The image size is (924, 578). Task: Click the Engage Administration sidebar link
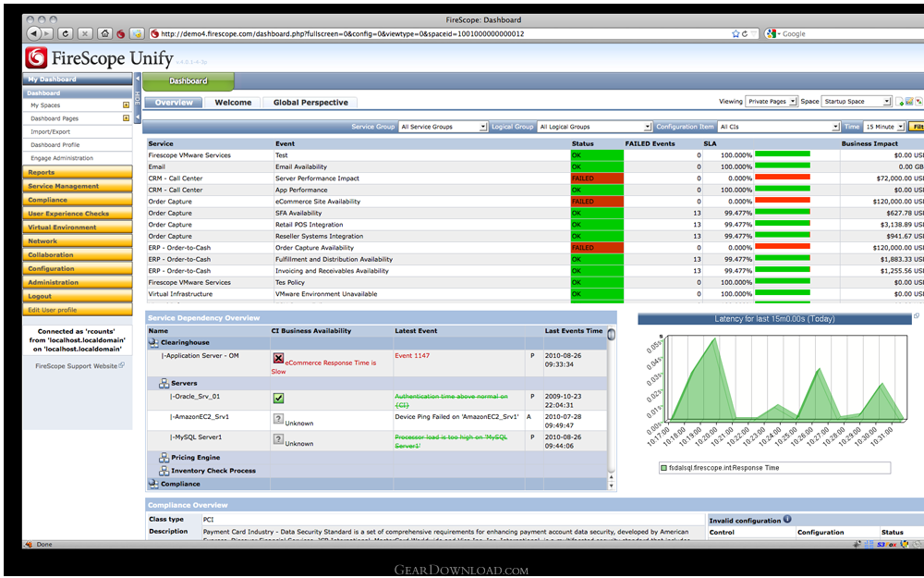[62, 158]
